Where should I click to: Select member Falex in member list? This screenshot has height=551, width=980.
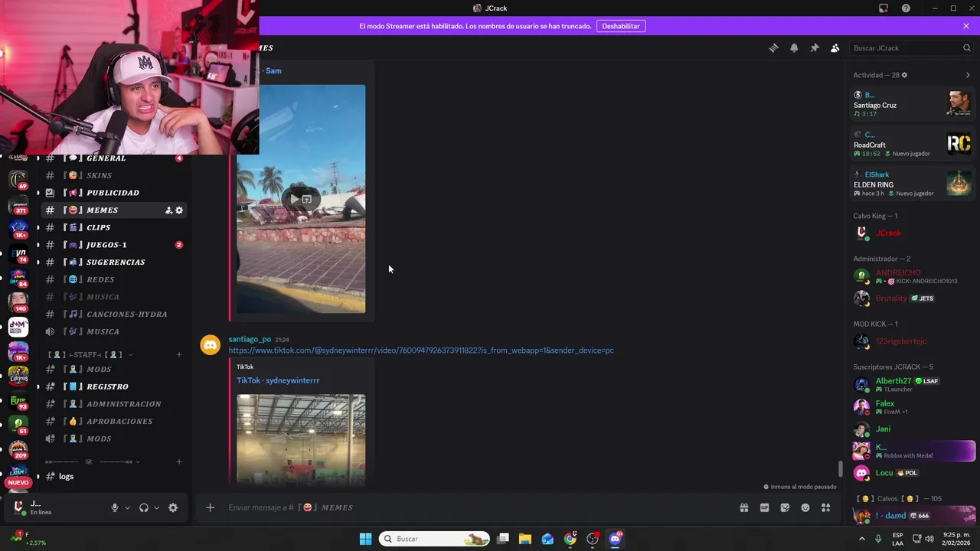click(912, 406)
